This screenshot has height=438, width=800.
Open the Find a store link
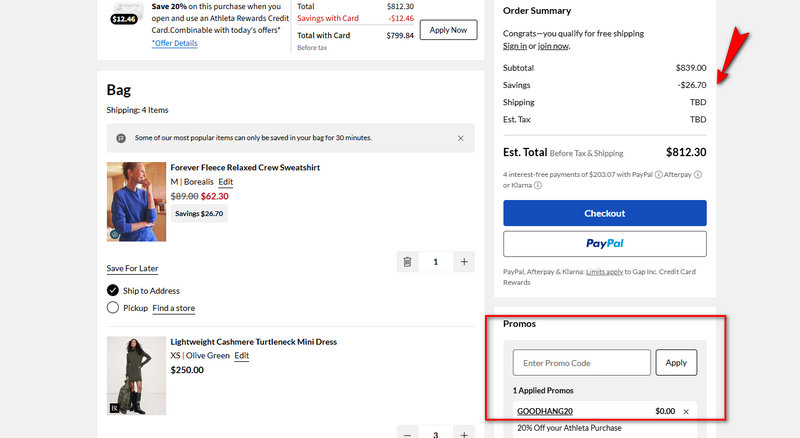click(174, 308)
